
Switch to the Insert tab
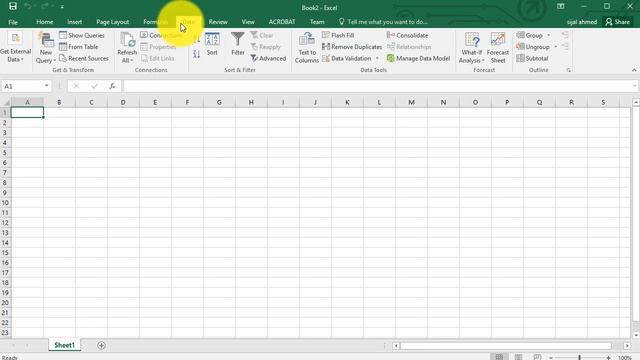coord(75,22)
